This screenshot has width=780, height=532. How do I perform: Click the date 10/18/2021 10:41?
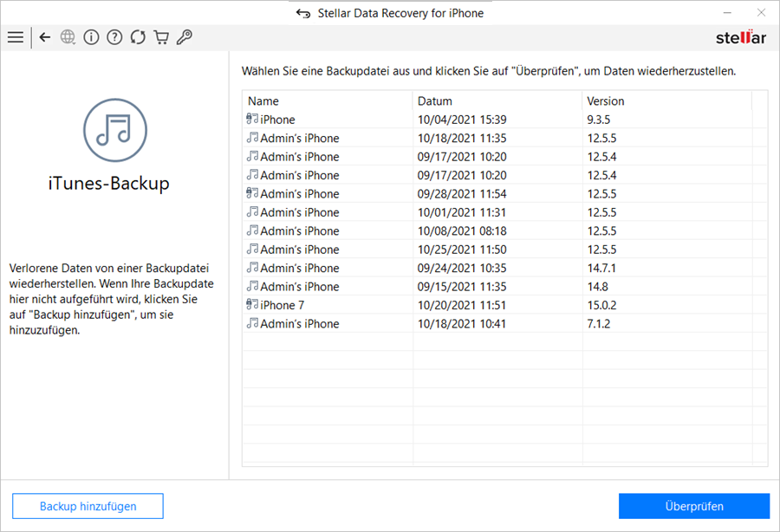(x=462, y=324)
